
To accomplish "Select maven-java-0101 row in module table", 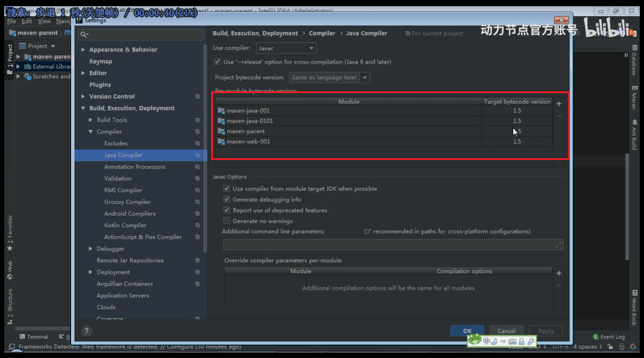I will click(384, 121).
